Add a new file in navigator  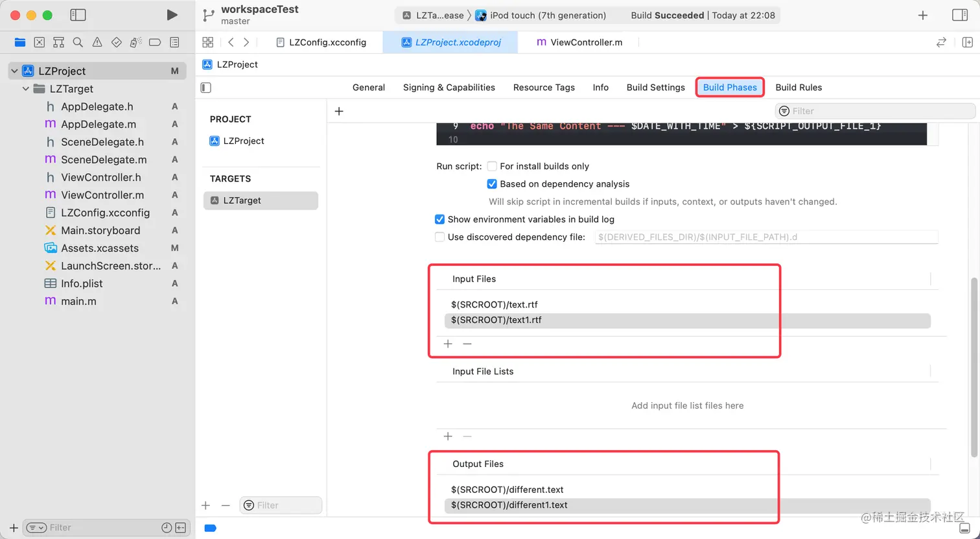14,527
